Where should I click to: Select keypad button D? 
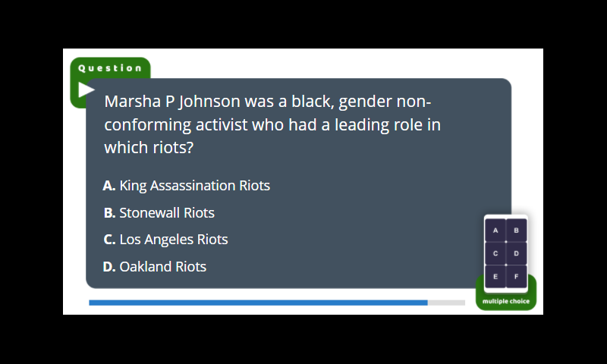coord(516,253)
